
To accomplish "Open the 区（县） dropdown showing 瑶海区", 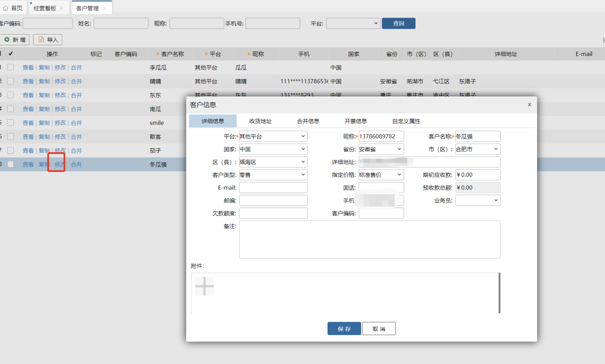I will coord(273,162).
